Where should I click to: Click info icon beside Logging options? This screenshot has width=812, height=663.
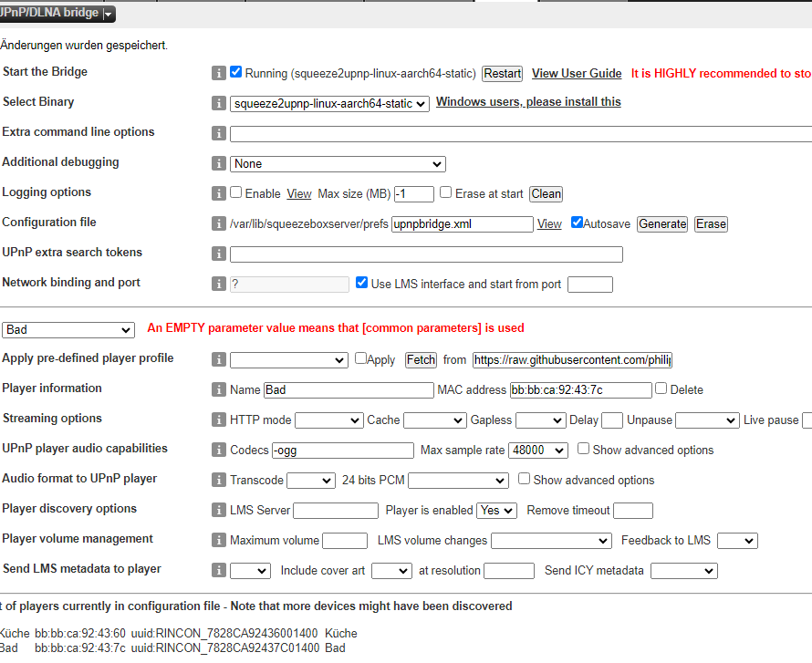point(219,193)
